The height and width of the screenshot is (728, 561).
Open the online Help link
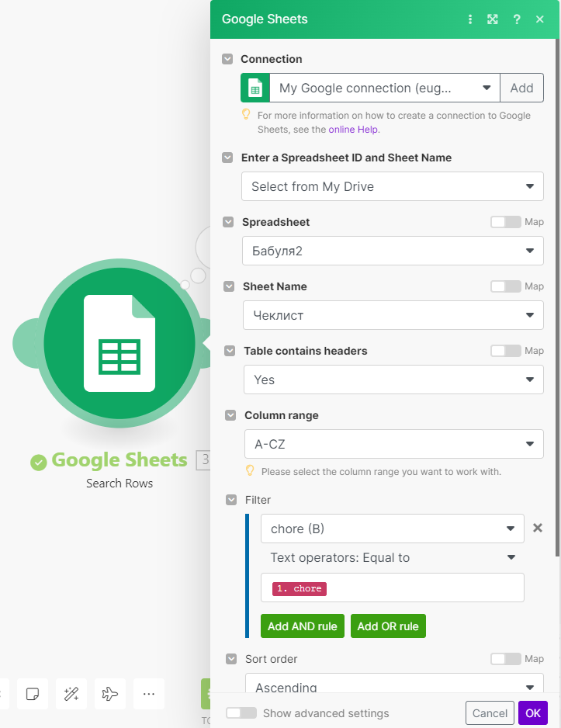click(x=353, y=130)
